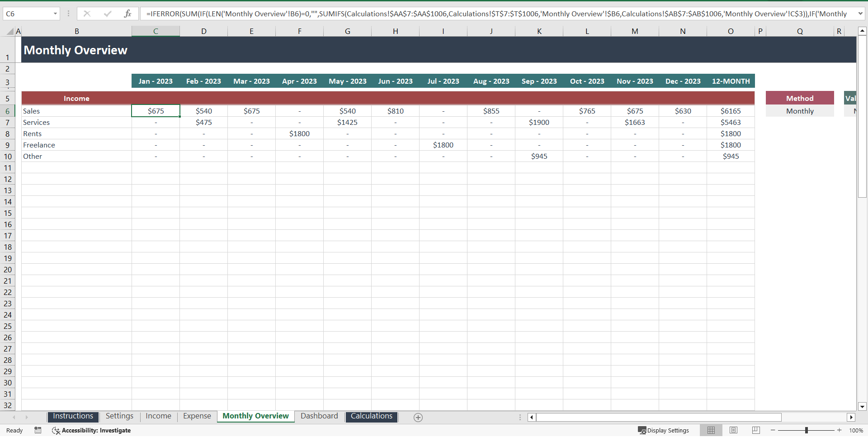Open Display Settings in status bar

tap(663, 430)
